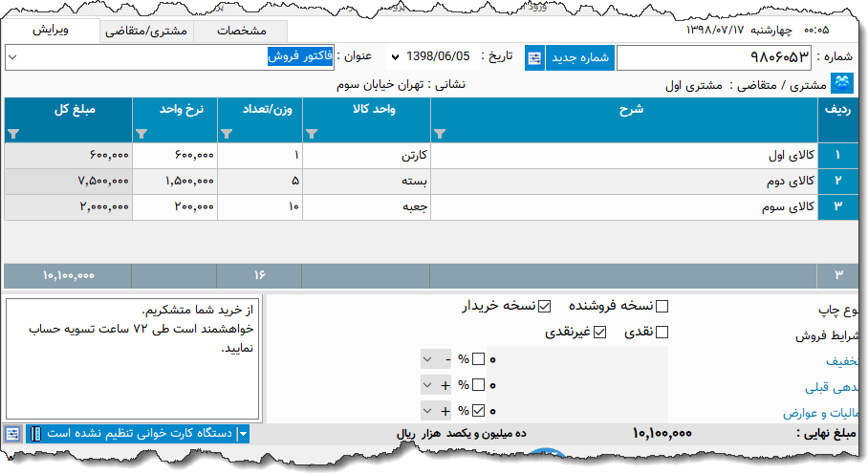Switch to the مشخصات tab
The width and height of the screenshot is (868, 474).
tap(241, 31)
